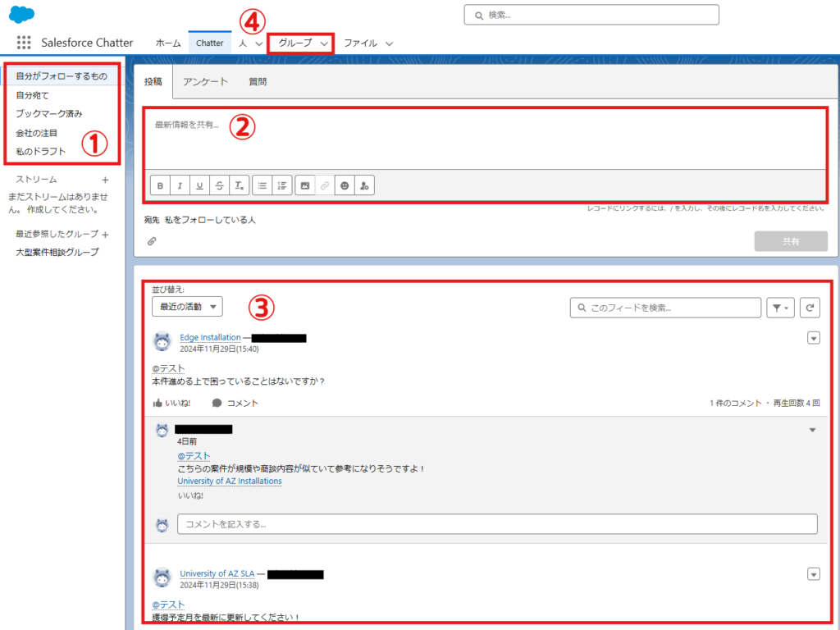Click the このフィードを検索 search field
Image resolution: width=840 pixels, height=630 pixels.
pos(665,308)
